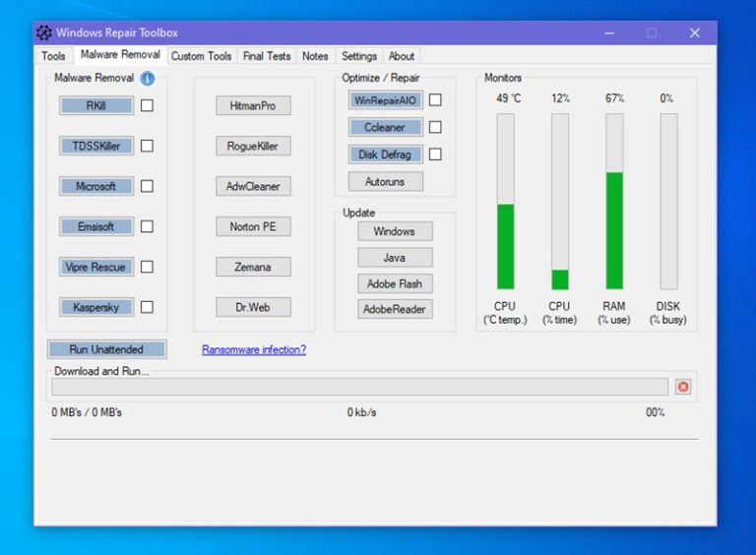Screen dimensions: 756x555
Task: Switch to the Settings tab
Action: pos(359,56)
